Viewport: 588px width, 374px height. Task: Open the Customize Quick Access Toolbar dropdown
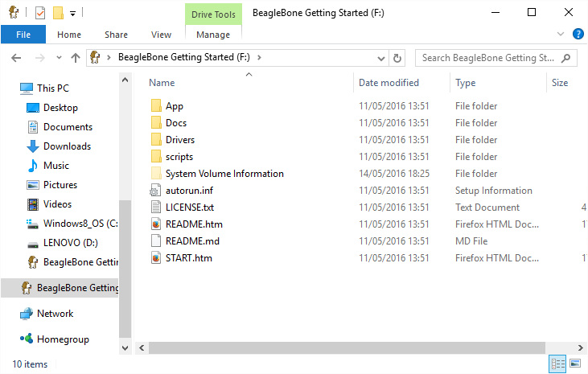(72, 14)
